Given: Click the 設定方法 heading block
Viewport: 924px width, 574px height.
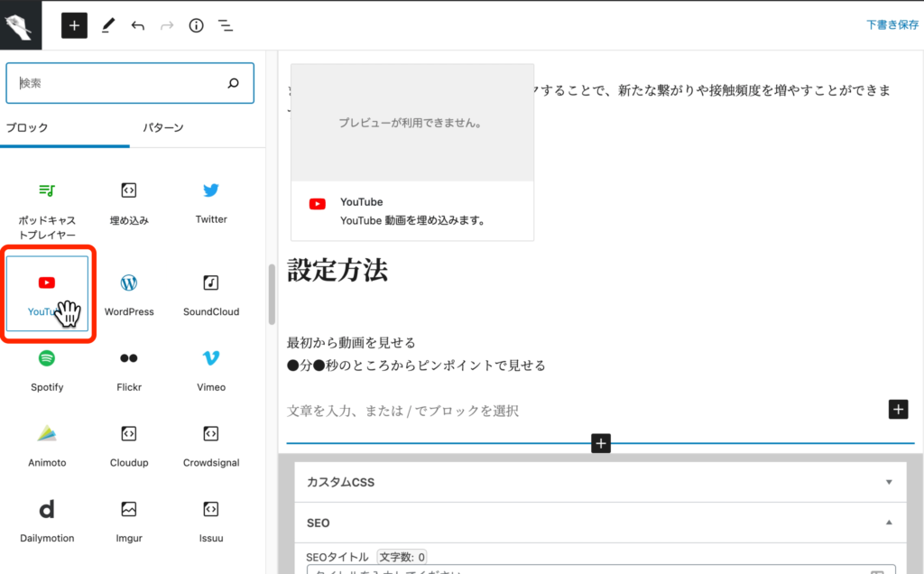Looking at the screenshot, I should pos(337,271).
